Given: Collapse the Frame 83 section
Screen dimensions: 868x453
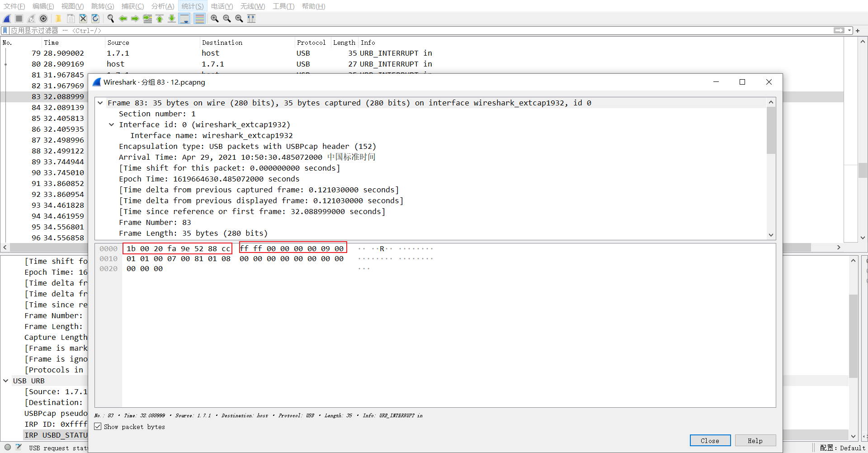Looking at the screenshot, I should coord(100,103).
